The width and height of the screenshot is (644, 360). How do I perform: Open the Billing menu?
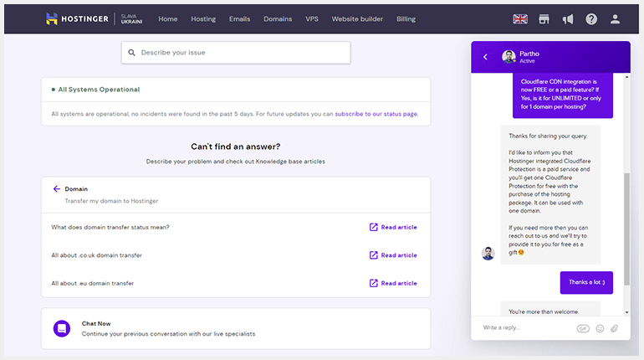pos(406,19)
